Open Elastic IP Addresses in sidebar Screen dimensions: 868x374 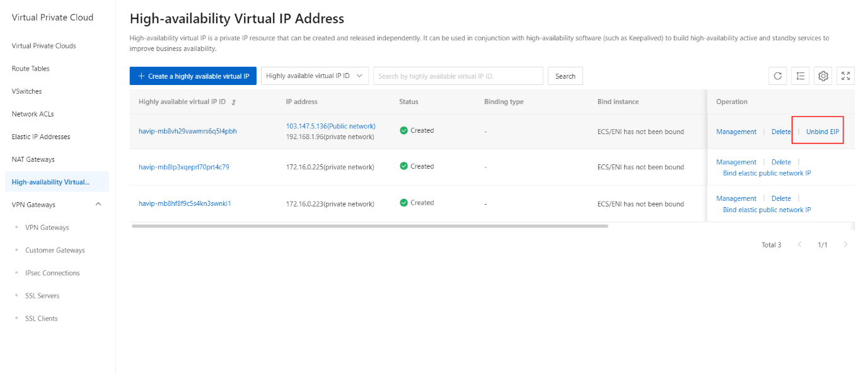click(x=41, y=137)
